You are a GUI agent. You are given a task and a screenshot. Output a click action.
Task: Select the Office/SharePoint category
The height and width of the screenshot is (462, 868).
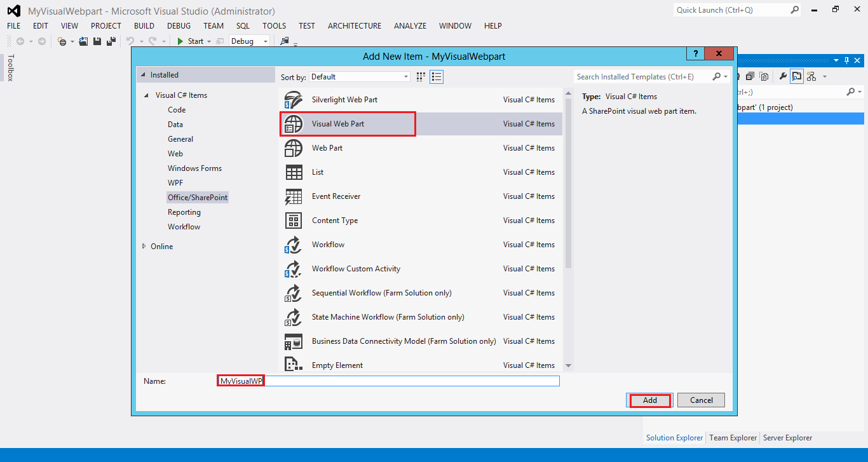(198, 198)
